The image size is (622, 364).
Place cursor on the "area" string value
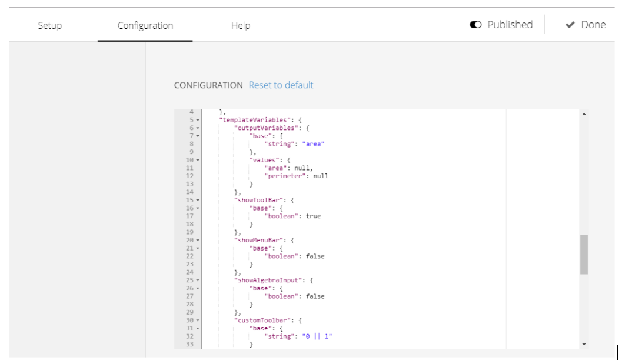click(x=314, y=144)
